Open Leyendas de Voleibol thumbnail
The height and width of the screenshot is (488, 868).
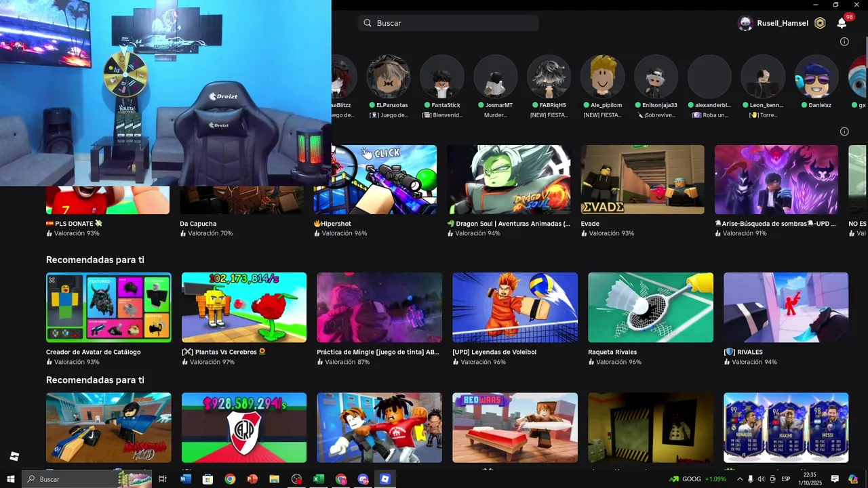[x=515, y=308]
